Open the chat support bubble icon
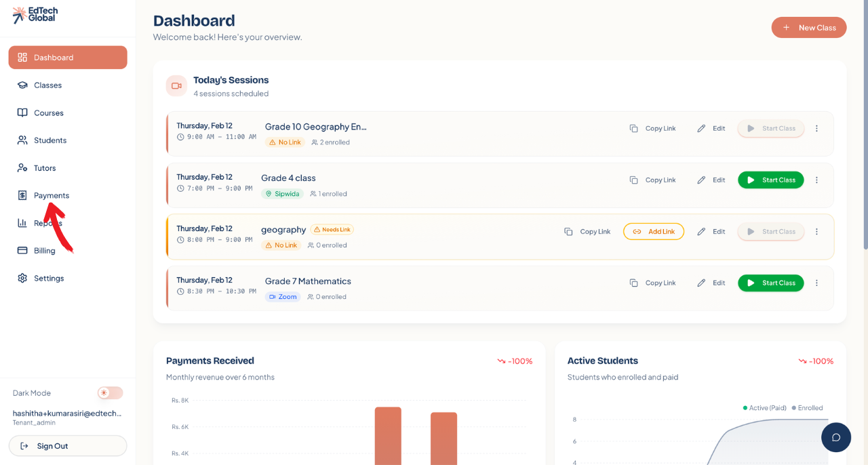This screenshot has width=868, height=465. [x=835, y=437]
